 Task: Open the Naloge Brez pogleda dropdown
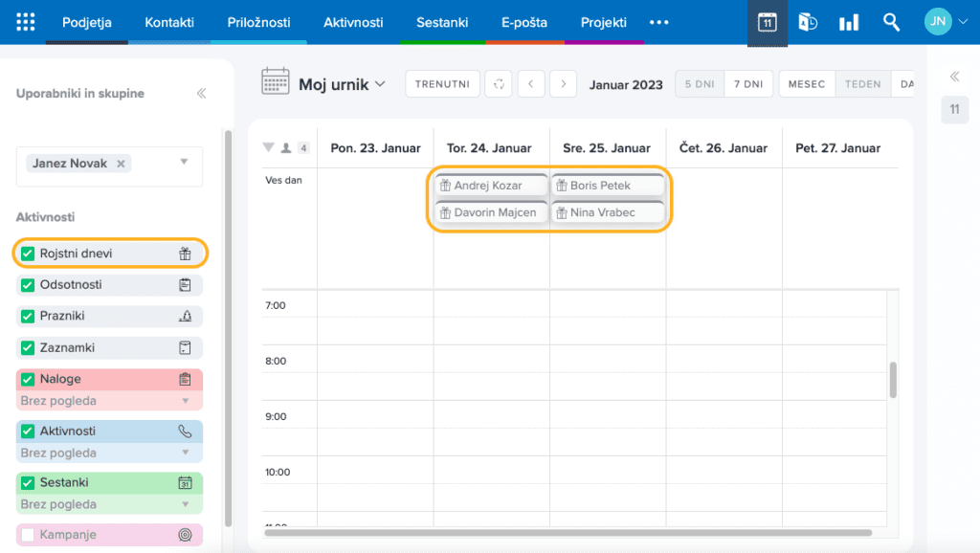[x=186, y=401]
